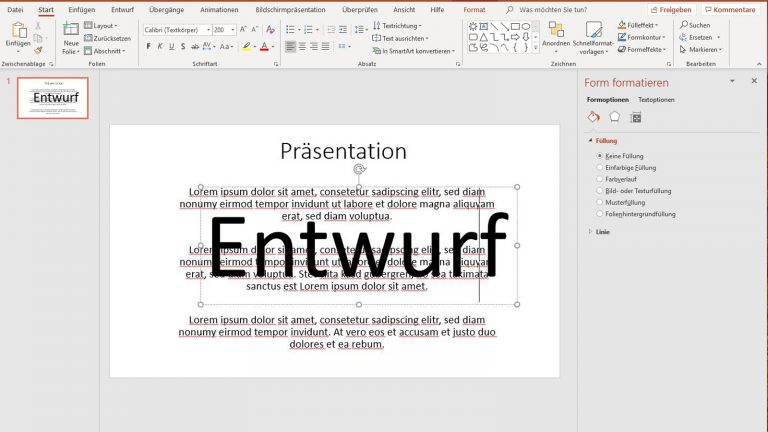Switch to the Einfügen tab
This screenshot has height=432, width=768.
click(82, 9)
